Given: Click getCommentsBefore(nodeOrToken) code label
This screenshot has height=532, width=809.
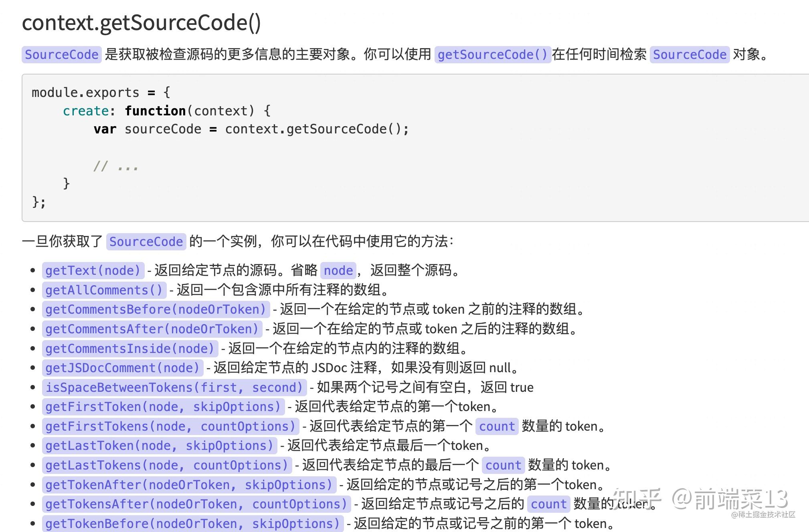Looking at the screenshot, I should tap(156, 309).
